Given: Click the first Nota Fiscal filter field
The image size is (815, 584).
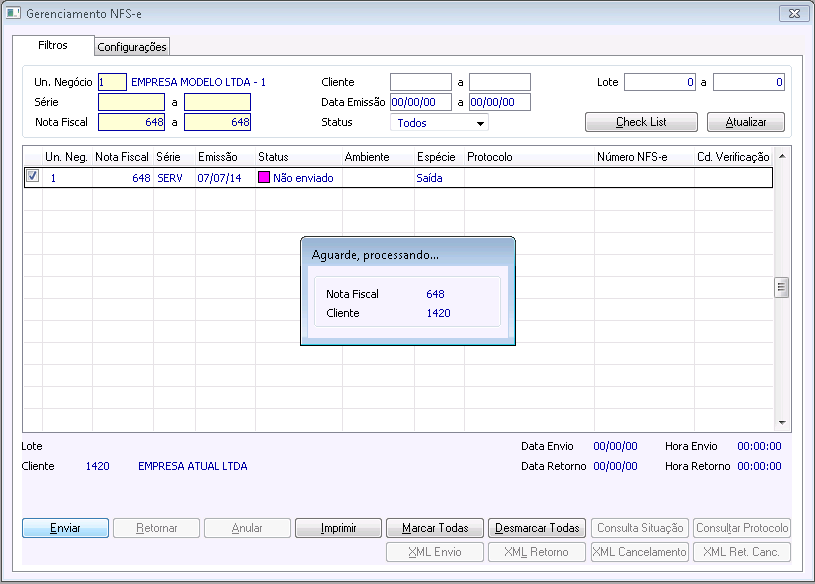Looking at the screenshot, I should pos(132,122).
